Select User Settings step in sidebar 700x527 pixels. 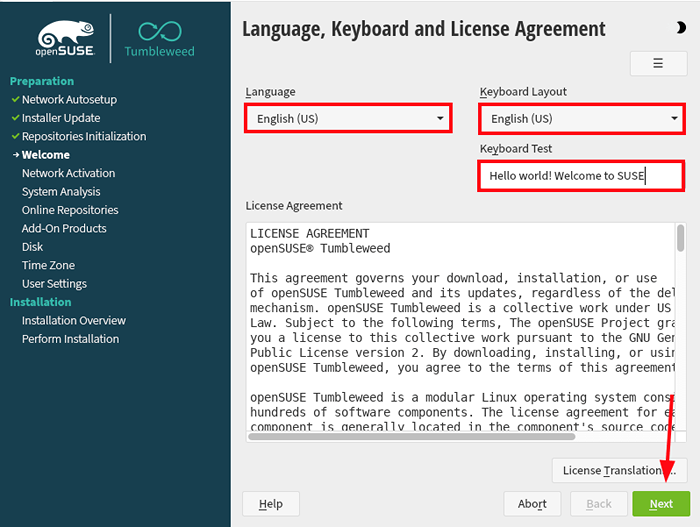[54, 284]
